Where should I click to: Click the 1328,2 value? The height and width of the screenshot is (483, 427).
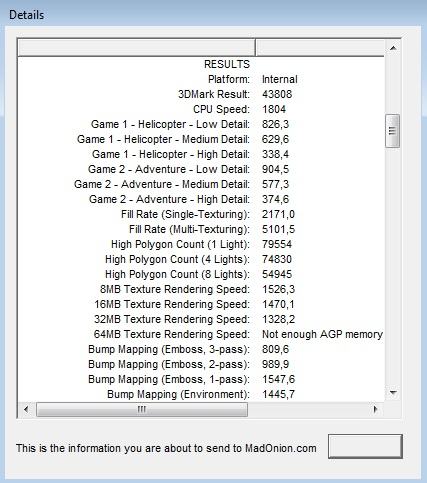[x=278, y=319]
